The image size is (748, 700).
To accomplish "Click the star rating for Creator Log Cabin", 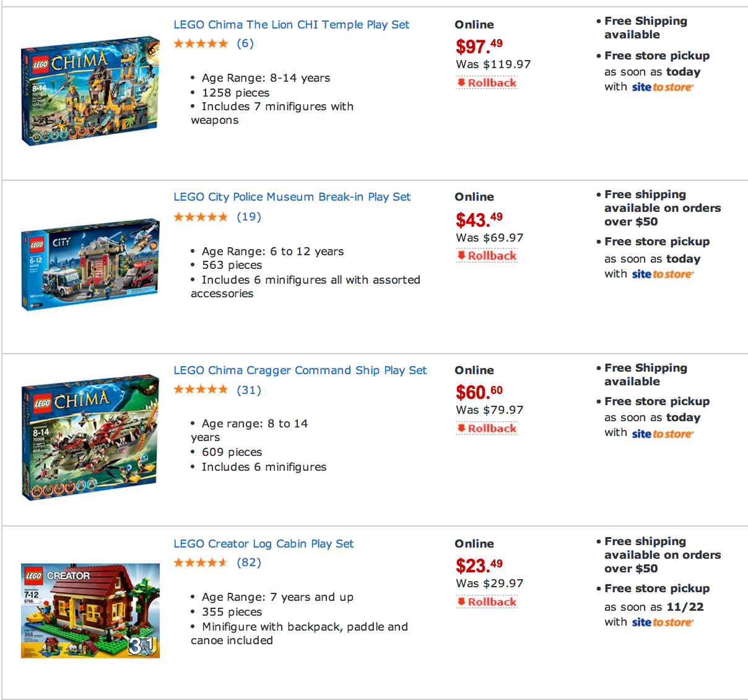I will tap(201, 562).
